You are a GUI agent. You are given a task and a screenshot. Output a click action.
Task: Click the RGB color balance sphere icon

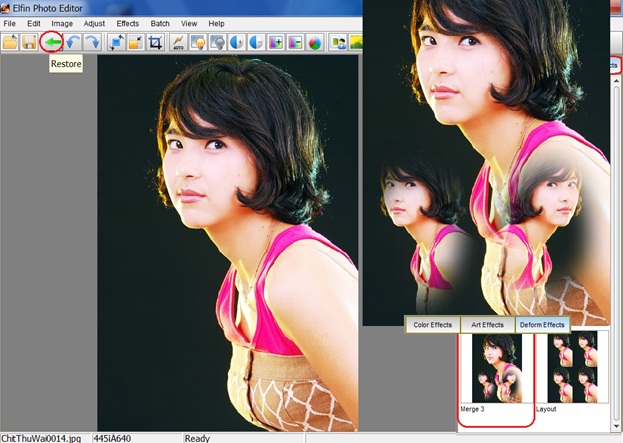point(315,42)
